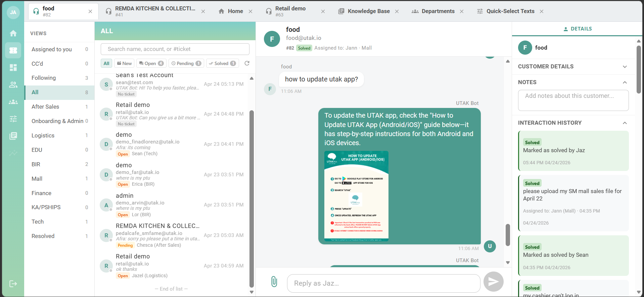Image resolution: width=644 pixels, height=297 pixels.
Task: Click the details panel scrollbar thumb
Action: [x=639, y=69]
